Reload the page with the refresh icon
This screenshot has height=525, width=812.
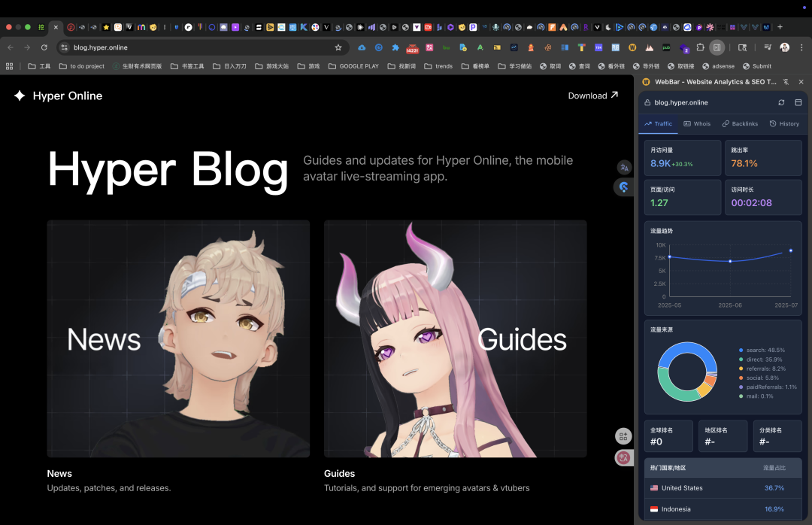pos(44,47)
